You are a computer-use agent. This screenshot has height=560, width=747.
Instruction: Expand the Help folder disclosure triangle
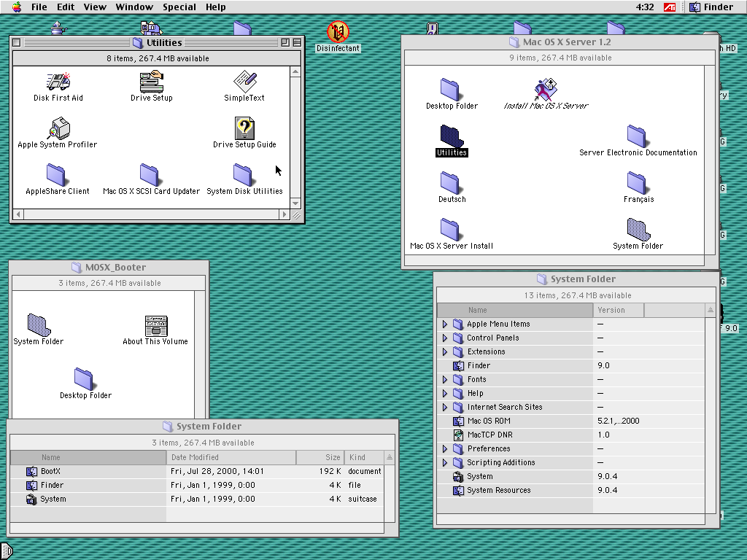pyautogui.click(x=445, y=393)
